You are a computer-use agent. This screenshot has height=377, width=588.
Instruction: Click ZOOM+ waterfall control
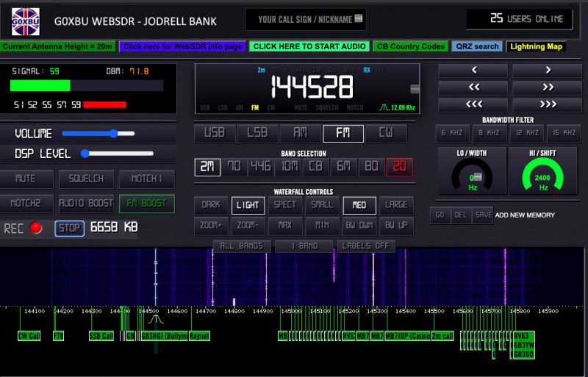tap(211, 226)
